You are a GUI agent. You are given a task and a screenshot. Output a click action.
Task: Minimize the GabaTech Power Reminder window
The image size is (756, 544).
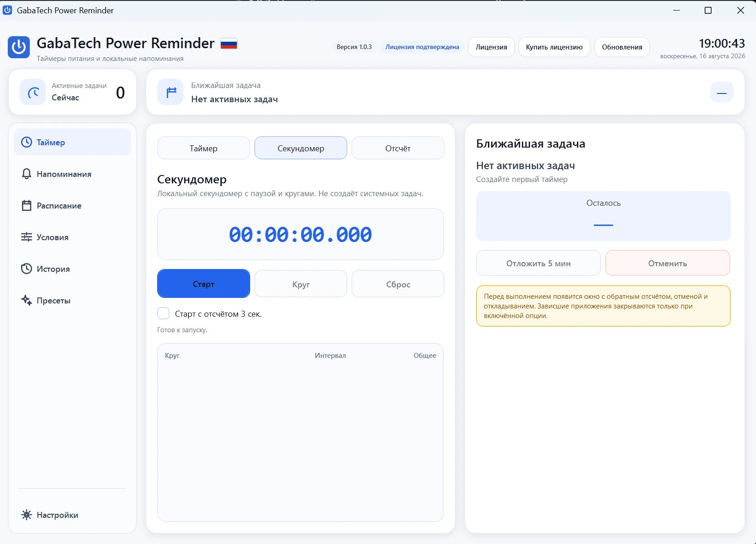(x=676, y=10)
